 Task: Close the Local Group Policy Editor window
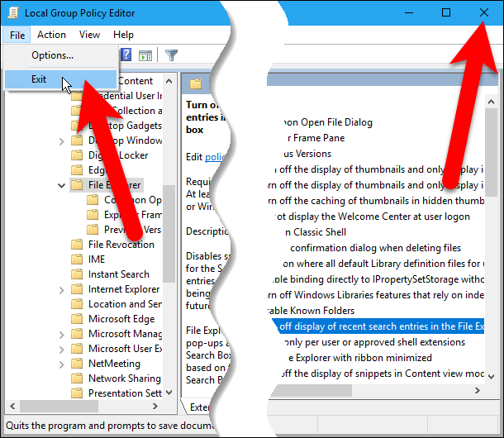(483, 13)
